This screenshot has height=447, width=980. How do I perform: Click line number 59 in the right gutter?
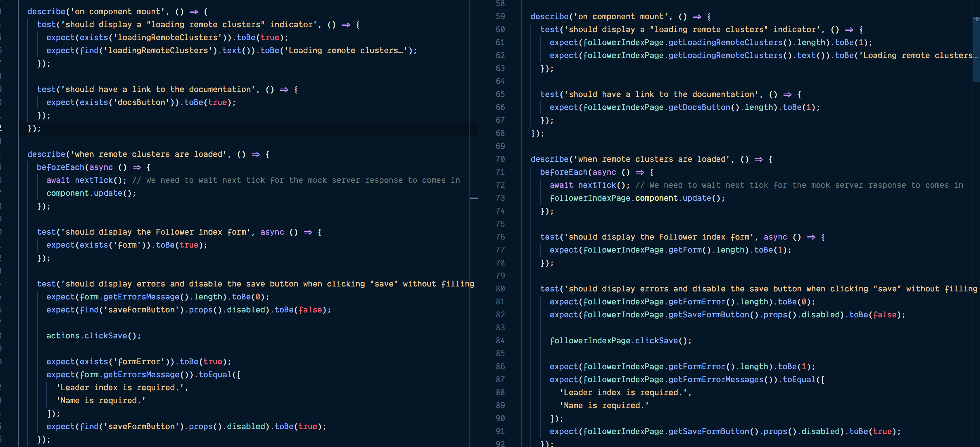pyautogui.click(x=500, y=17)
